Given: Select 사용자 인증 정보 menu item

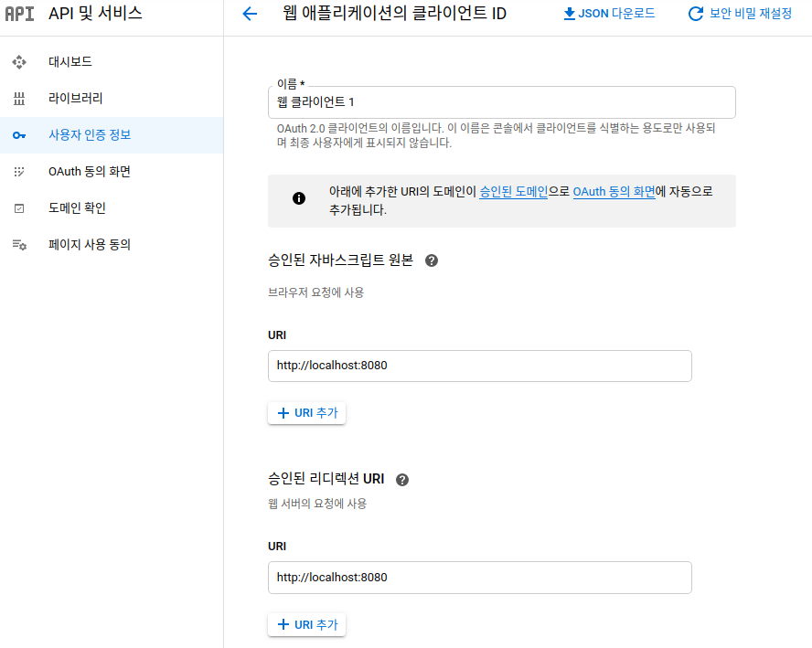Looking at the screenshot, I should coord(90,135).
